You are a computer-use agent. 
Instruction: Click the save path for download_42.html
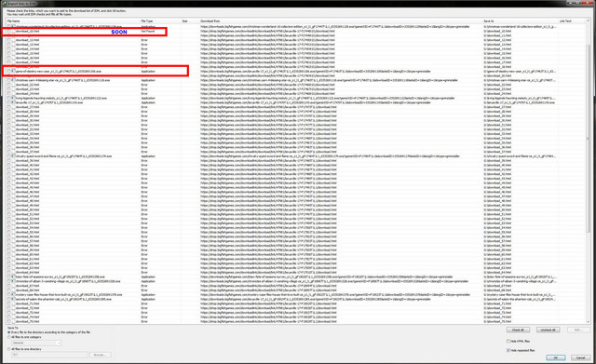click(x=497, y=174)
